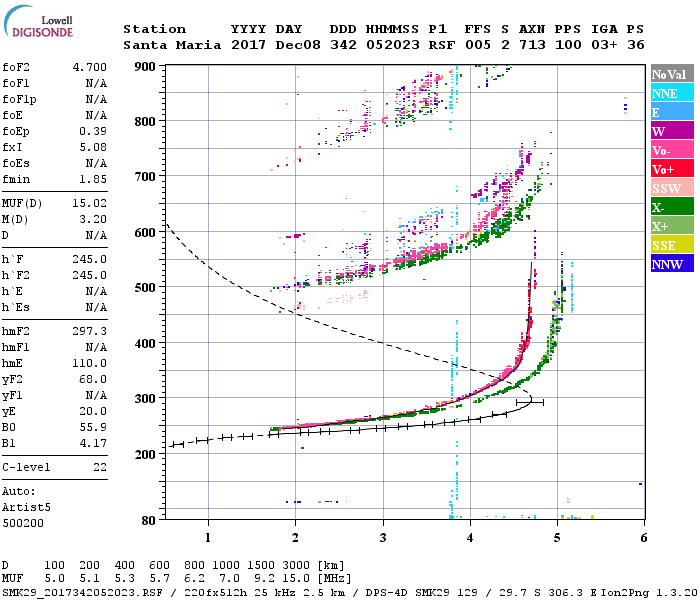Click the 80 km y-axis label
This screenshot has height=600, width=700.
point(149,521)
